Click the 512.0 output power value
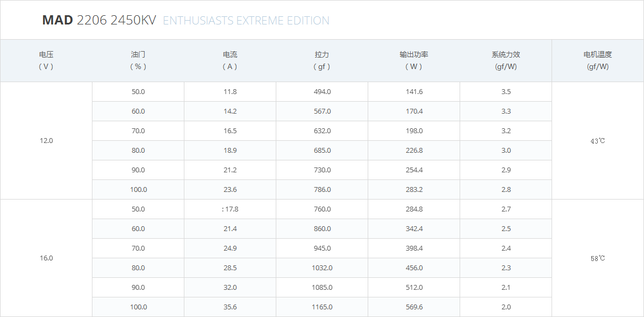The image size is (644, 317). click(414, 288)
